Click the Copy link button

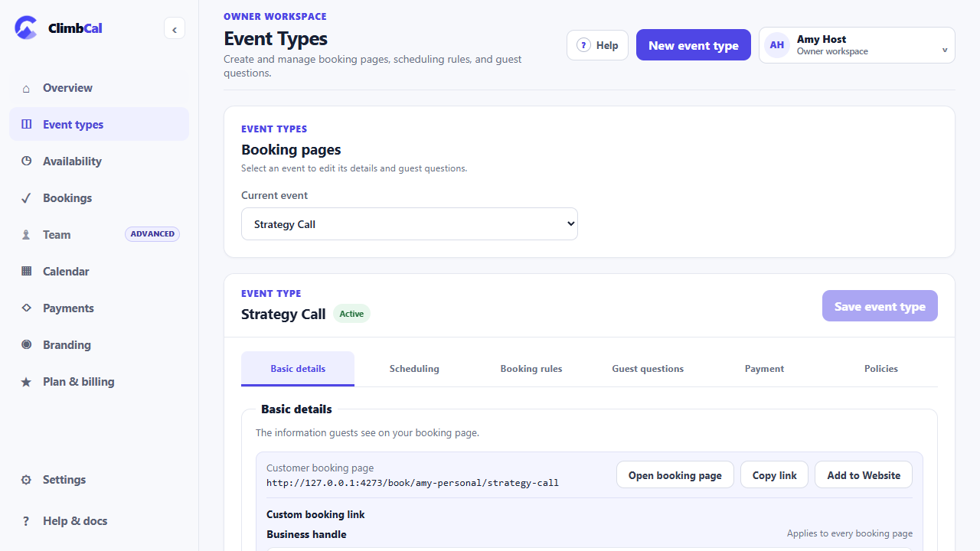point(775,475)
